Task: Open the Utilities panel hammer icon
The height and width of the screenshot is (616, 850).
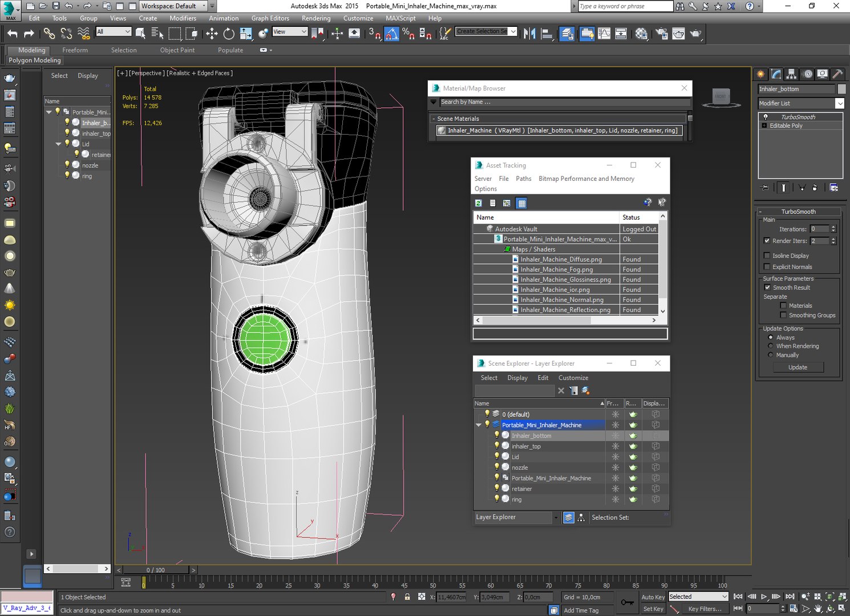Action: coord(837,74)
